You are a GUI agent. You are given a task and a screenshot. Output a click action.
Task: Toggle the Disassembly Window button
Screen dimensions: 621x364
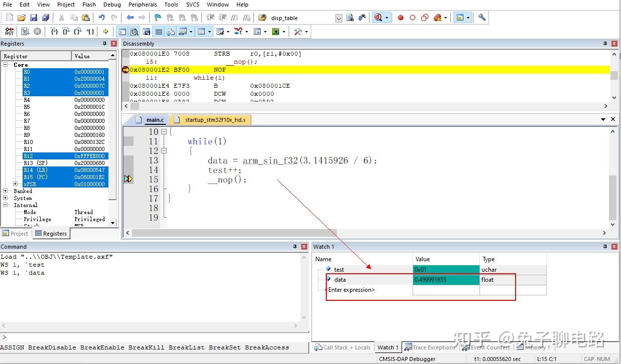pyautogui.click(x=135, y=31)
